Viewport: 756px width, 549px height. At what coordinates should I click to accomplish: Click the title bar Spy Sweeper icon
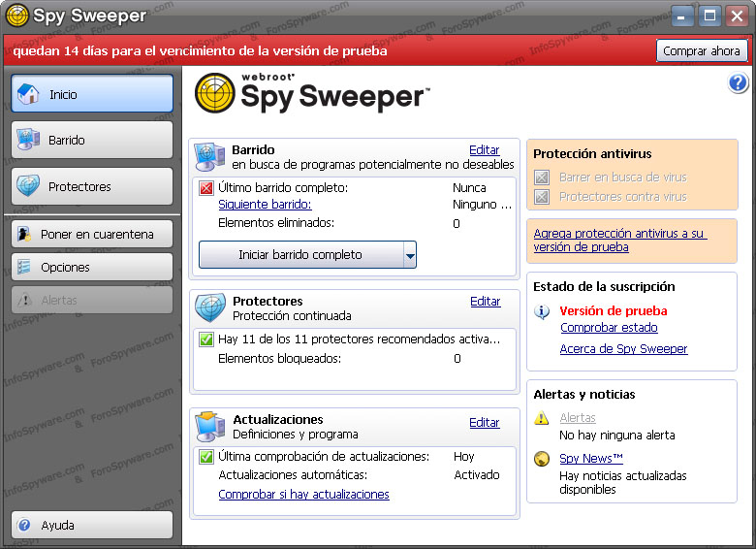(x=16, y=15)
